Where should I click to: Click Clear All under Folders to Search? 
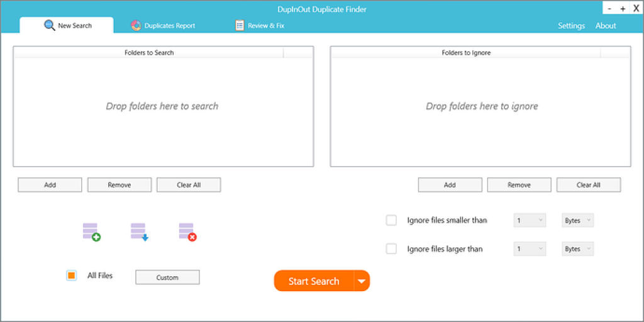click(189, 185)
